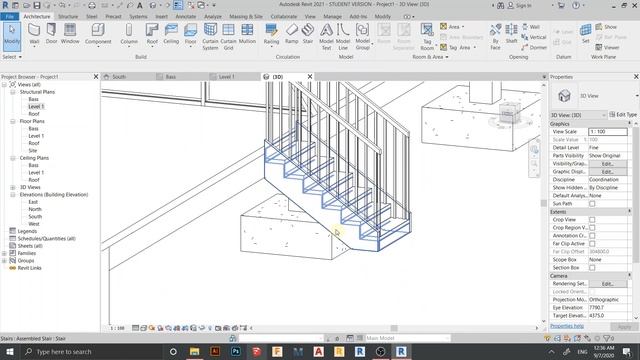Select the Window tool
Screen dimensions: 640x360
pyautogui.click(x=70, y=33)
